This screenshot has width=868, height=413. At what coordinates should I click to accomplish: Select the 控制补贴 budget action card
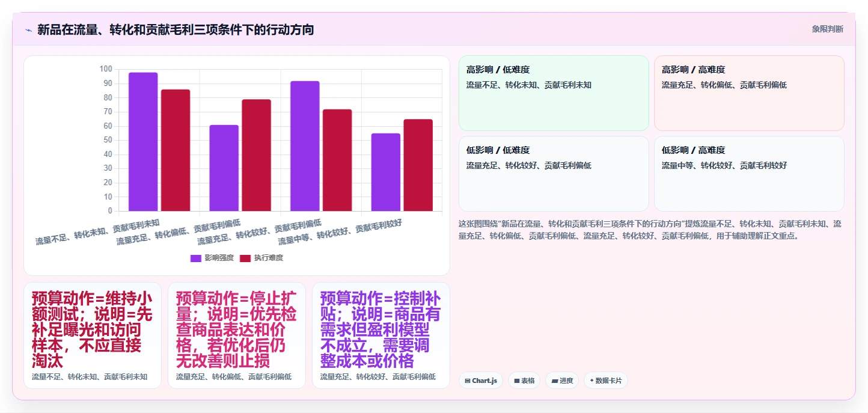click(381, 335)
